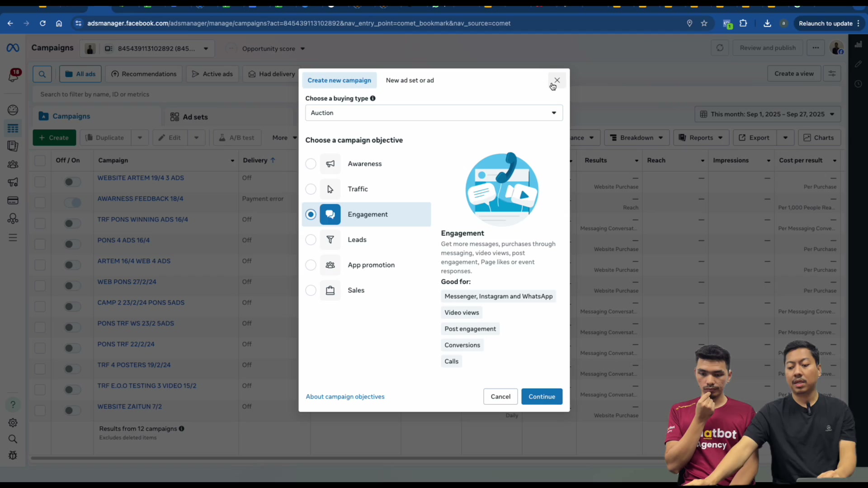Open the column settings sliders icon
The width and height of the screenshot is (868, 488).
pyautogui.click(x=832, y=74)
